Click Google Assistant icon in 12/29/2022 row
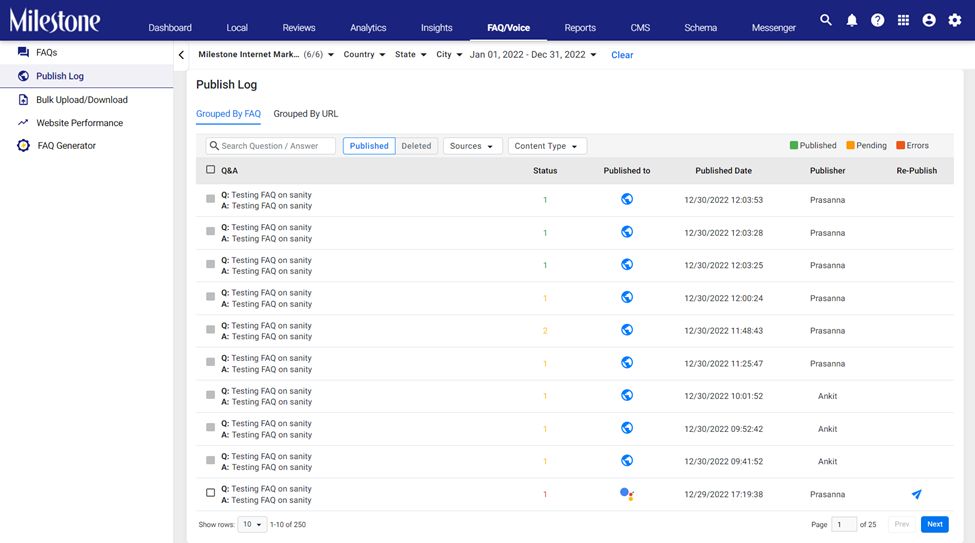The width and height of the screenshot is (975, 543). (627, 494)
